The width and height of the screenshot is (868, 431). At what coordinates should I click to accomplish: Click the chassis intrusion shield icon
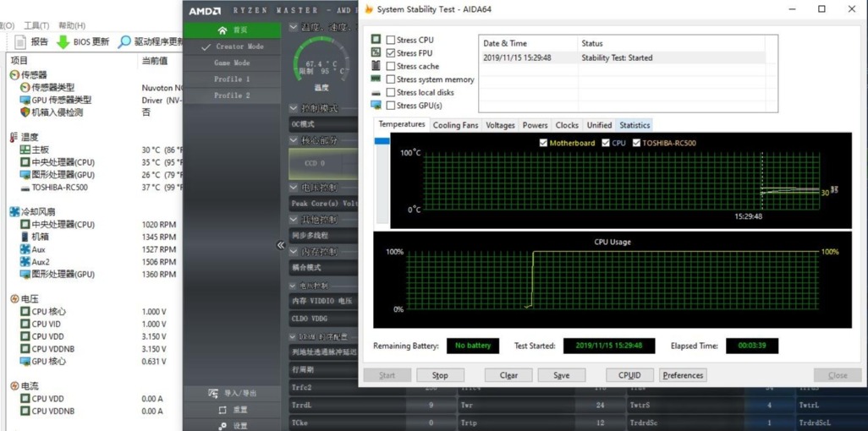25,112
